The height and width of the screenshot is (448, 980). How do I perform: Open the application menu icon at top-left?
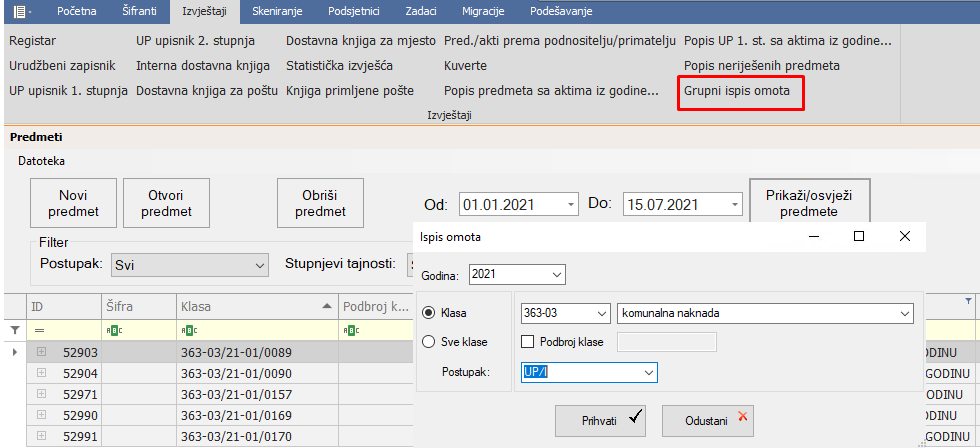pos(17,11)
